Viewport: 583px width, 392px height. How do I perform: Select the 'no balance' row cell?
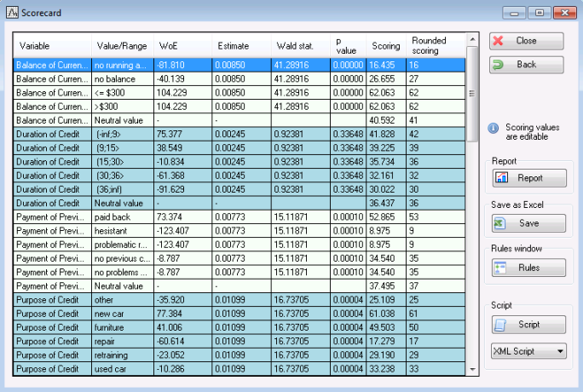coord(123,78)
